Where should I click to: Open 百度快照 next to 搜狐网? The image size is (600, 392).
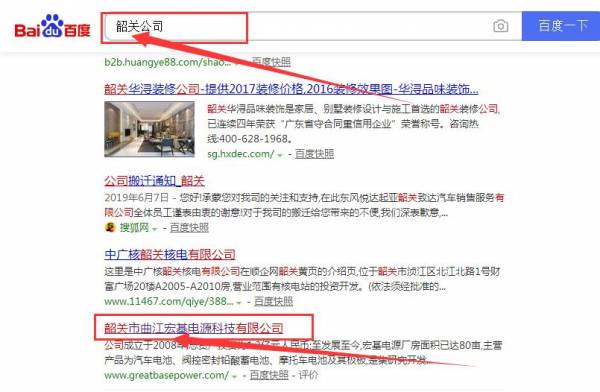[x=189, y=228]
